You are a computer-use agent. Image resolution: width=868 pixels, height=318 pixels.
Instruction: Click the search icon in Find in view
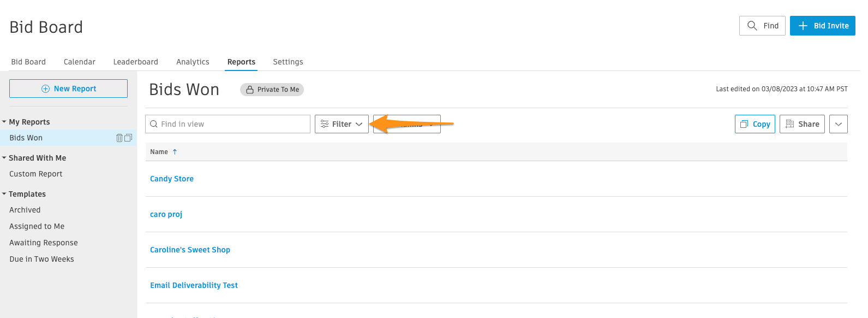pyautogui.click(x=154, y=124)
